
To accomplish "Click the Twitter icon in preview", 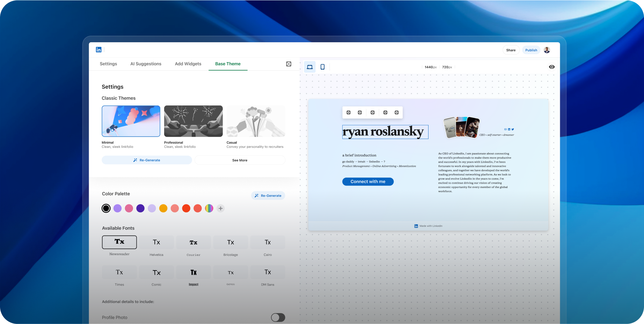I will tap(513, 129).
